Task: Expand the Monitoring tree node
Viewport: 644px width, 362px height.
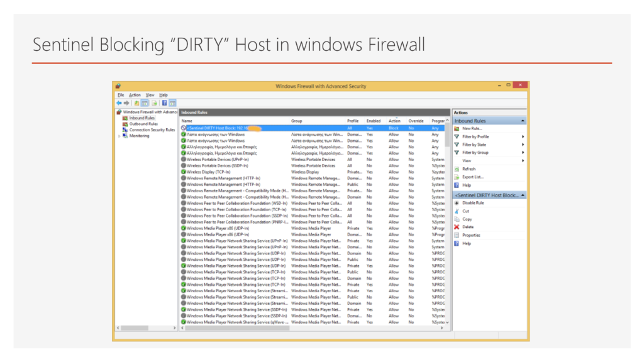Action: 119,136
